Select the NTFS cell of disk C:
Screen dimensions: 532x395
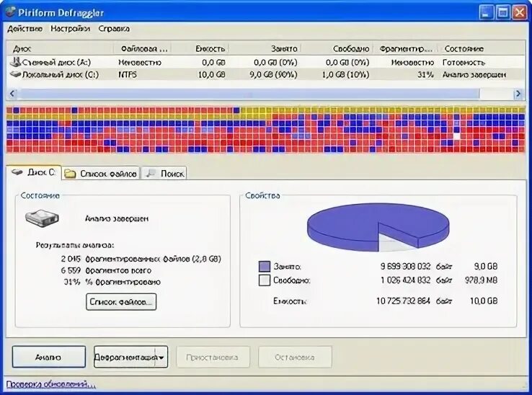pos(128,74)
